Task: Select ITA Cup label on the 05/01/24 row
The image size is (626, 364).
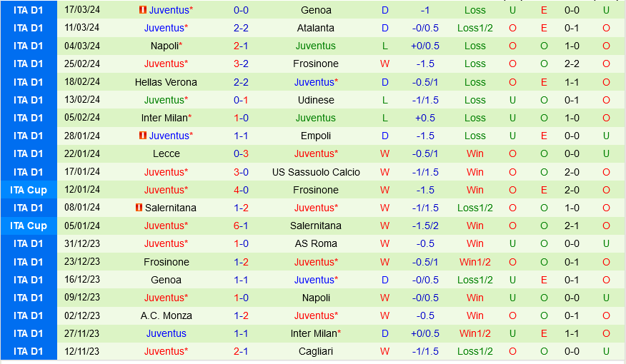Action: [28, 226]
